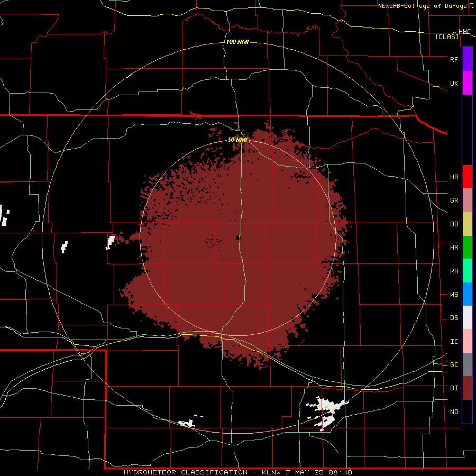Screen dimensions: 476x476
Task: Click the IC legend label
Action: (454, 342)
